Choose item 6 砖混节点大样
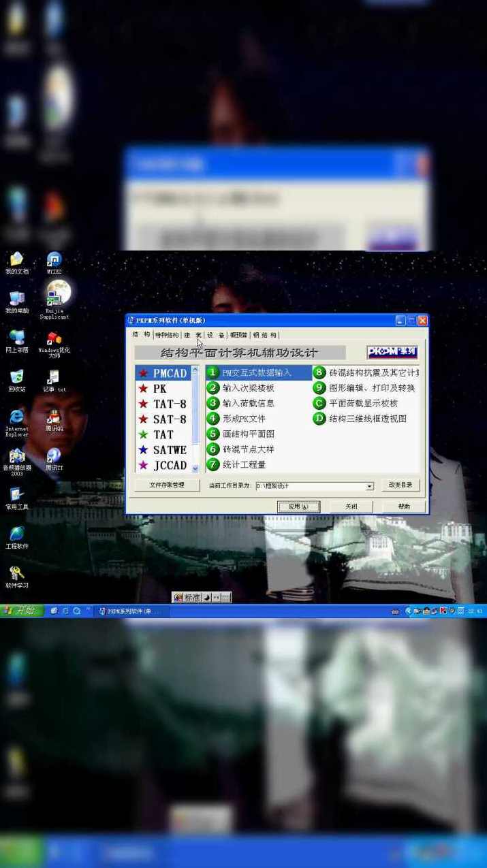 tap(241, 449)
